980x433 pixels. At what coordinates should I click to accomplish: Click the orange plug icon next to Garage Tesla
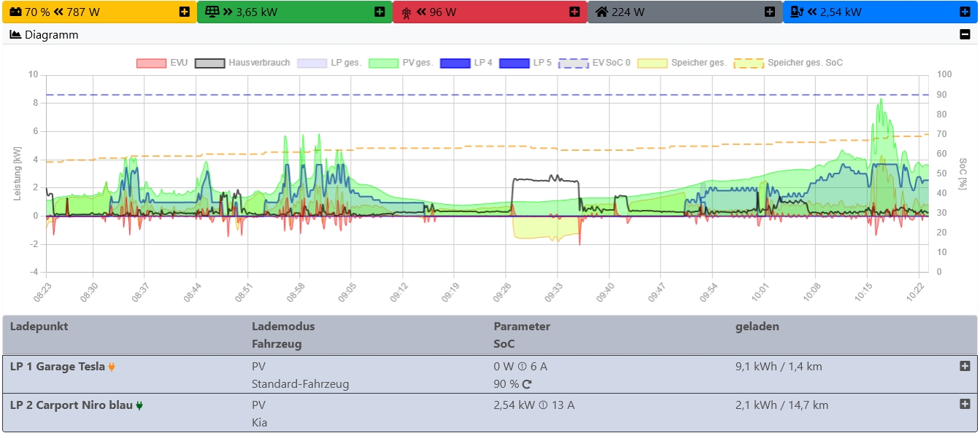coord(112,367)
